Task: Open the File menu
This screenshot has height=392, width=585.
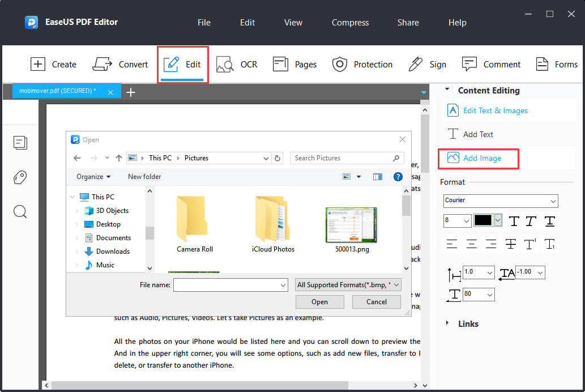Action: pyautogui.click(x=204, y=23)
